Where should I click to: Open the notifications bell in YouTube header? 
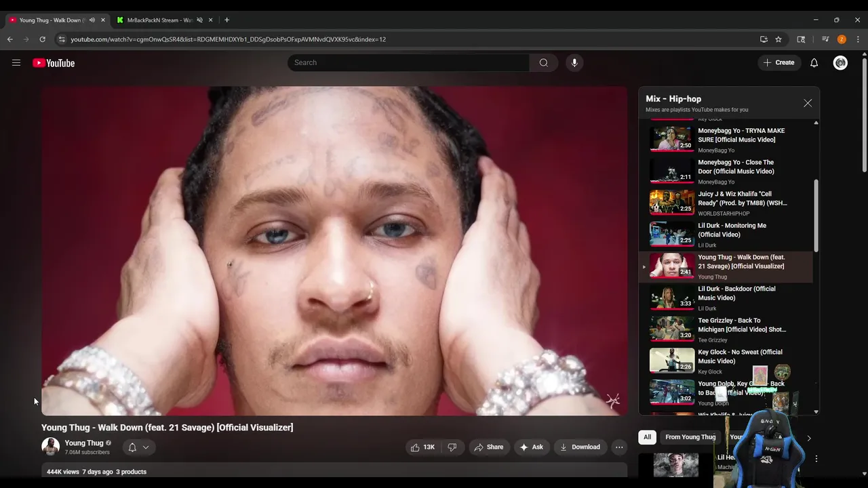click(814, 63)
